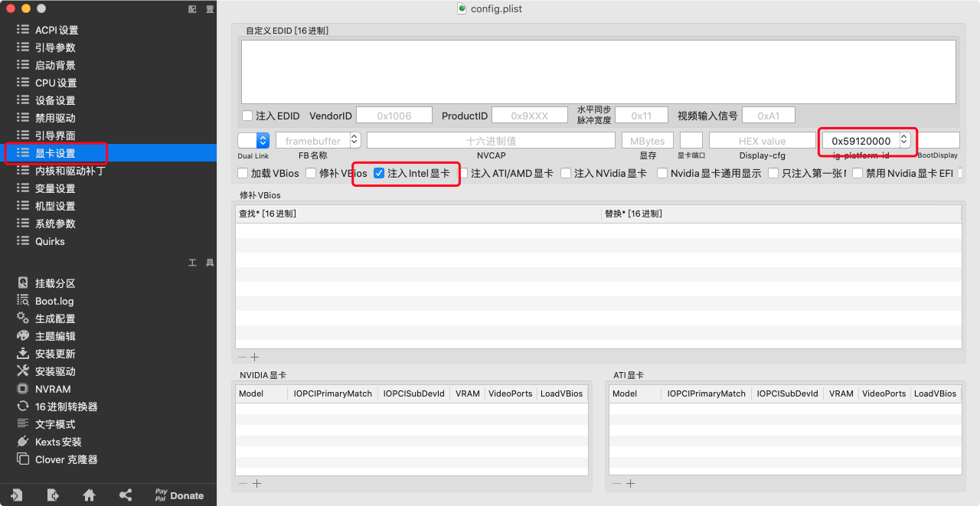Click the home icon in bottom bar
Screen dimensions: 980x506
tap(89, 495)
